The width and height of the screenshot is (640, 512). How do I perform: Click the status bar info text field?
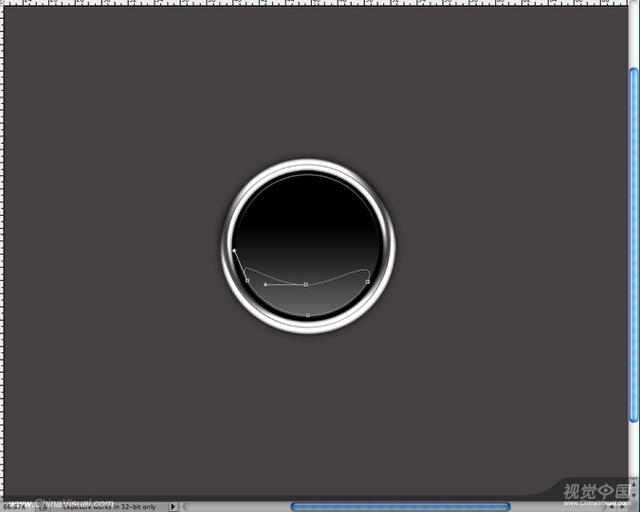pos(108,506)
